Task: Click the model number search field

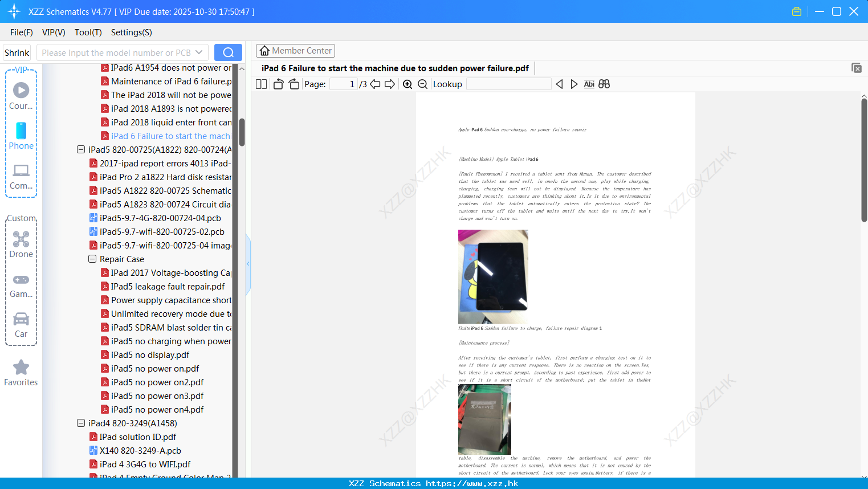Action: (117, 52)
